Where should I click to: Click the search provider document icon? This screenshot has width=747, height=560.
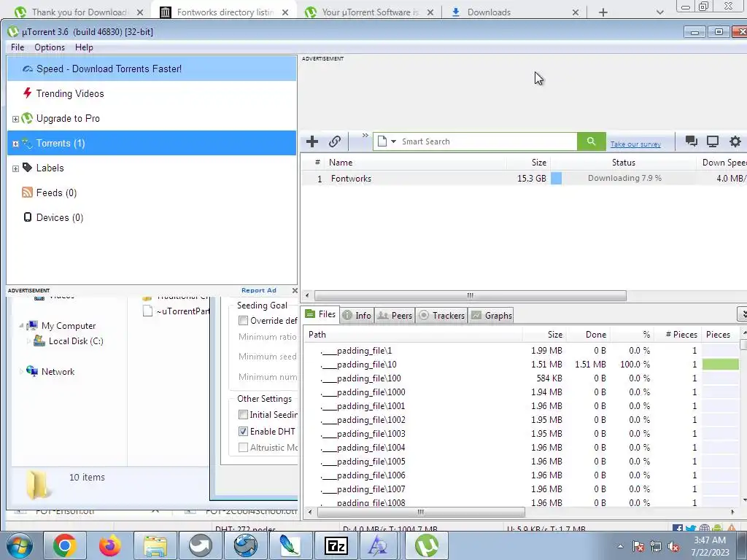click(x=382, y=141)
